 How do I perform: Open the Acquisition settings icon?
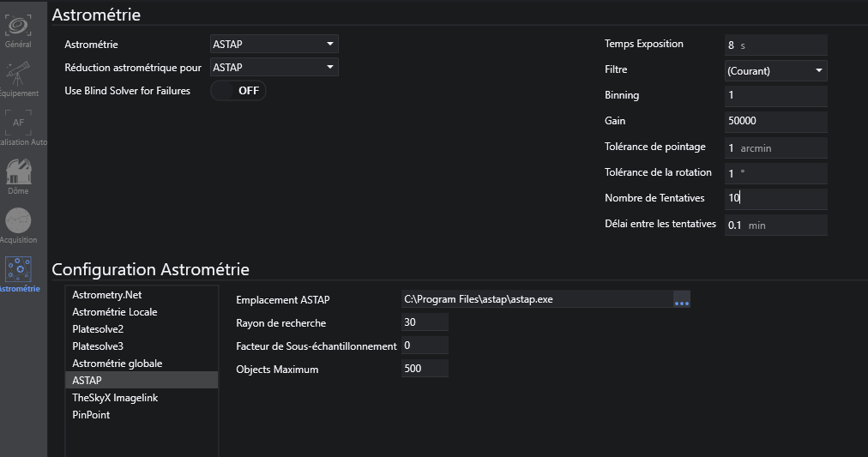pyautogui.click(x=18, y=224)
